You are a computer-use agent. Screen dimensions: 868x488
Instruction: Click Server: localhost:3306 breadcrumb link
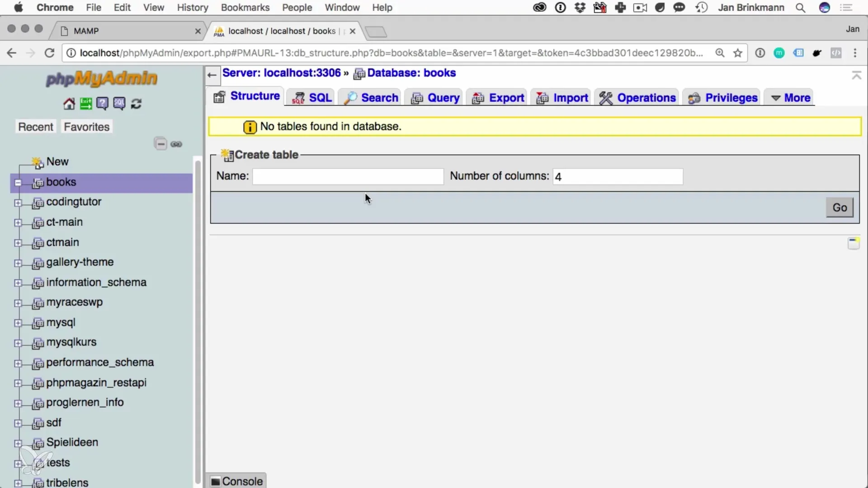click(282, 73)
